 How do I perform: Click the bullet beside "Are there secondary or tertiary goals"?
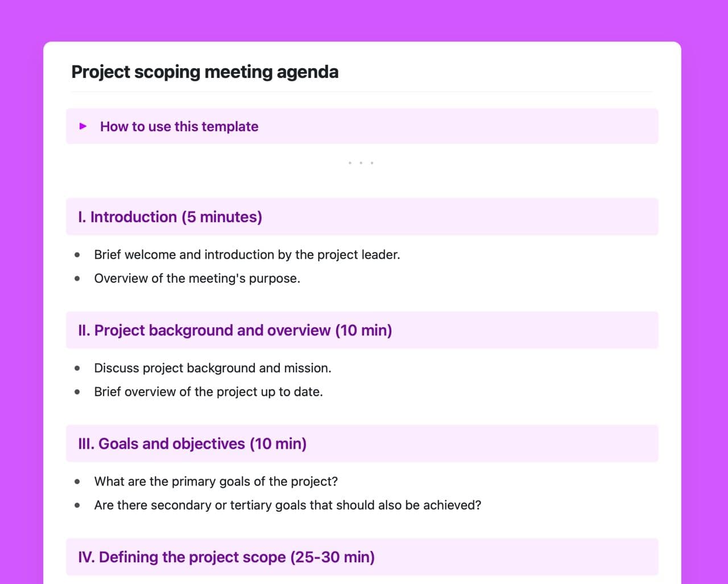pos(77,505)
